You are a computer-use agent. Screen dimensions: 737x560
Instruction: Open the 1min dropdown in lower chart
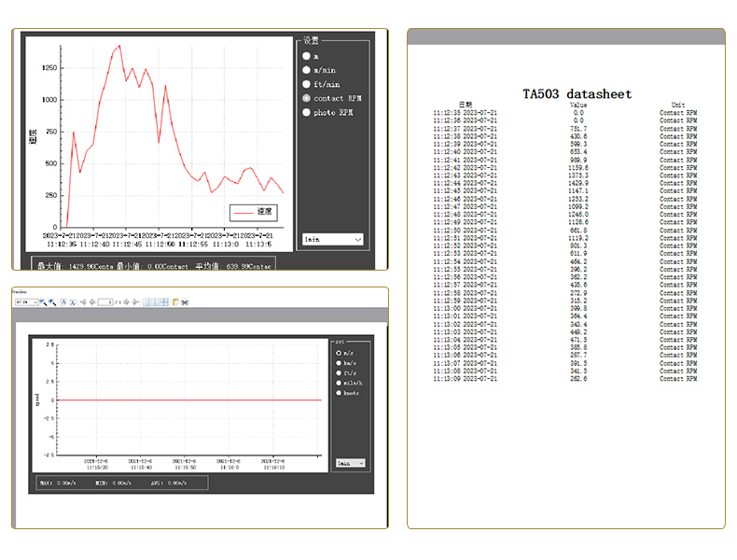point(350,463)
